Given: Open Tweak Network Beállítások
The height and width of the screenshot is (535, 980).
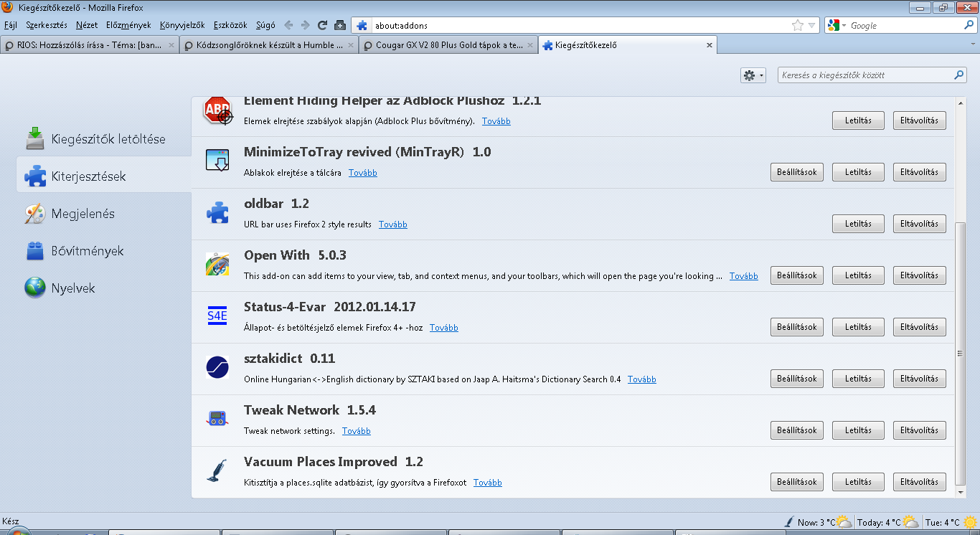Looking at the screenshot, I should (797, 430).
